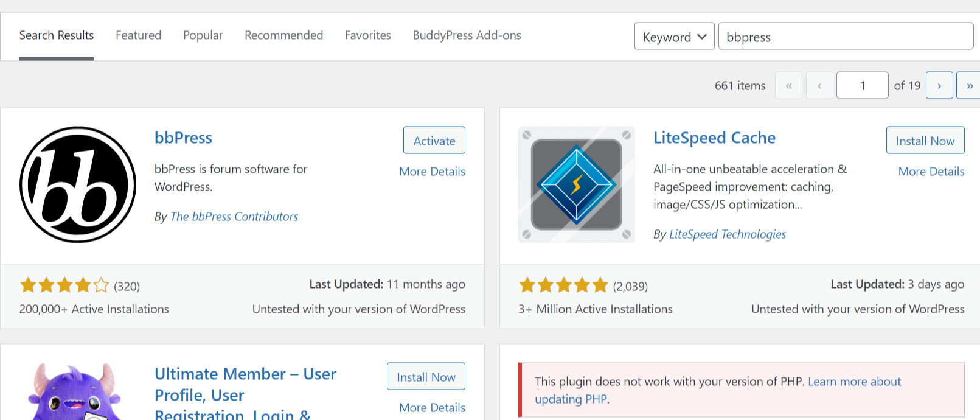Open More Details for Ultimate Member
Screen dimensions: 980x420
coord(433,408)
